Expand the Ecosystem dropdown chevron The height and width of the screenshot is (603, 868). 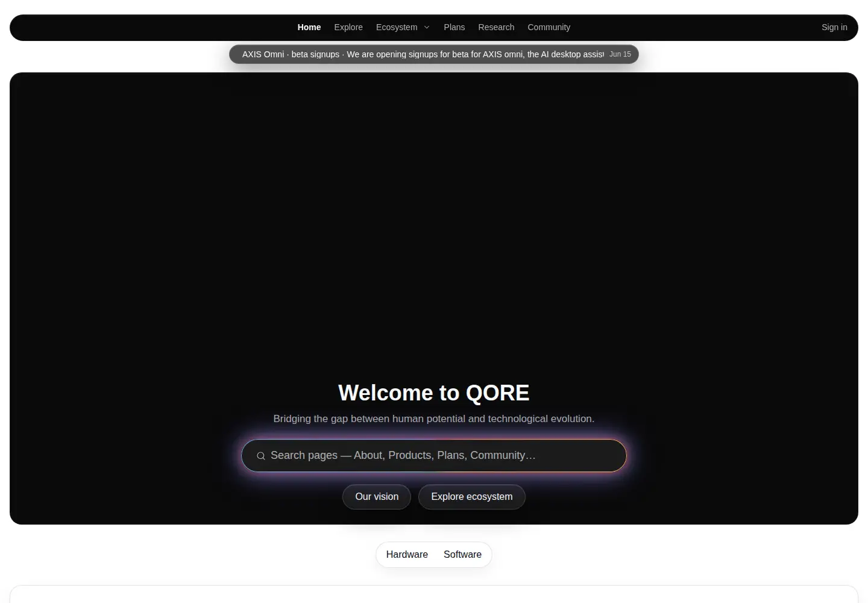coord(427,27)
